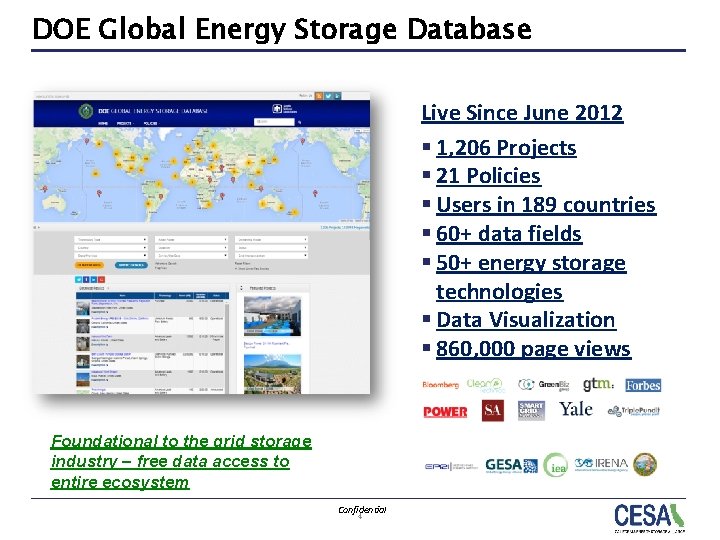This screenshot has width=720, height=540.
Task: Click the '50+ energy storage technologies' link
Action: (531, 277)
